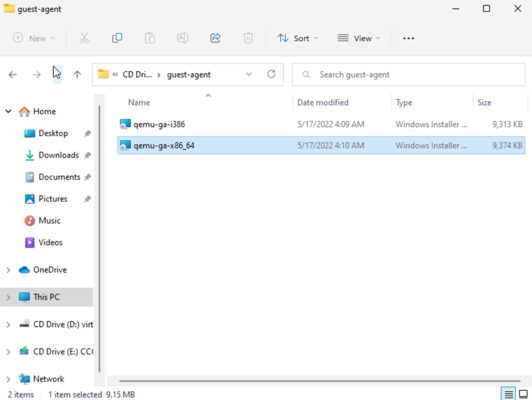This screenshot has height=400, width=532.
Task: Share the selected file using the Share icon
Action: point(215,38)
